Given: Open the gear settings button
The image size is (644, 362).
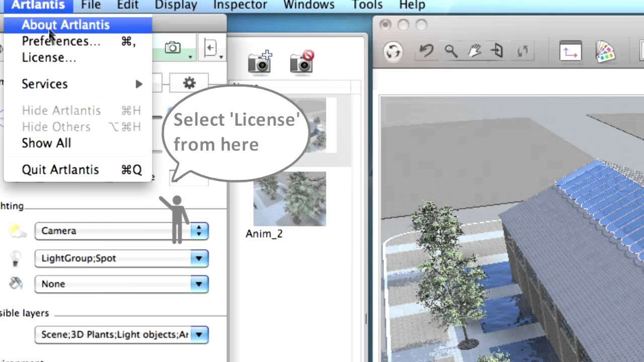Looking at the screenshot, I should coord(189,83).
